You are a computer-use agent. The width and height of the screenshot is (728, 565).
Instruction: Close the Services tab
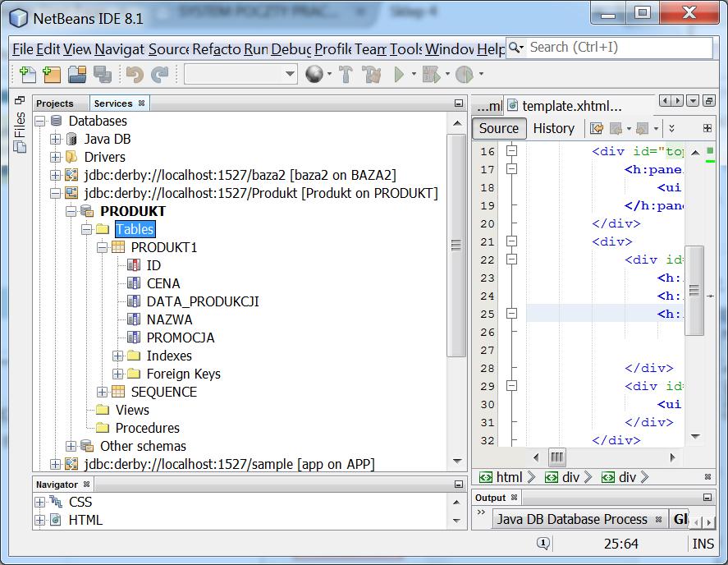coord(142,103)
